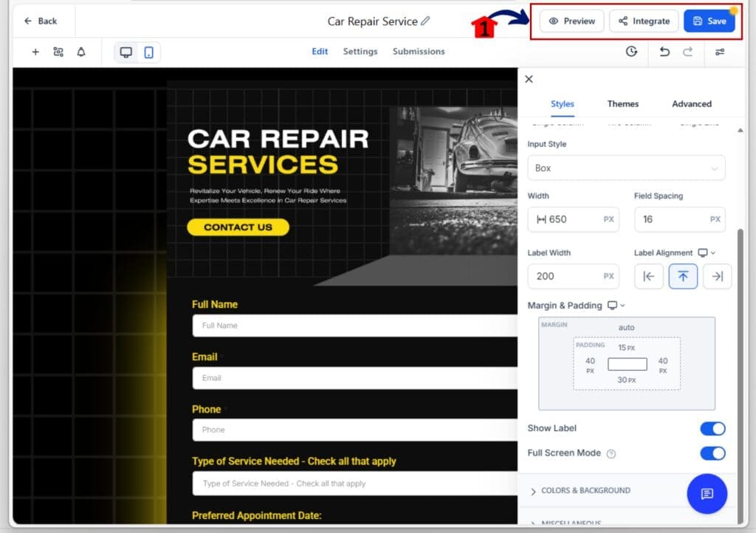This screenshot has height=533, width=756.
Task: Click the plus icon to add element
Action: coord(35,52)
